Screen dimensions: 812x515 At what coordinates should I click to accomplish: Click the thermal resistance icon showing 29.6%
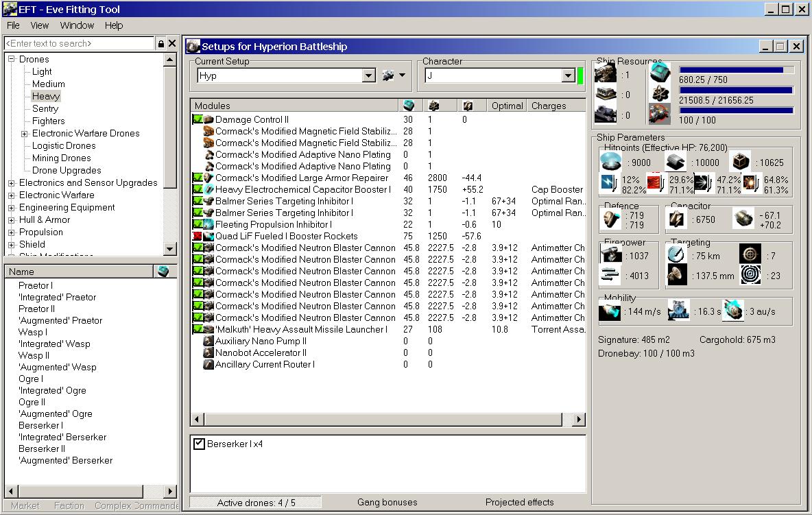(x=656, y=184)
